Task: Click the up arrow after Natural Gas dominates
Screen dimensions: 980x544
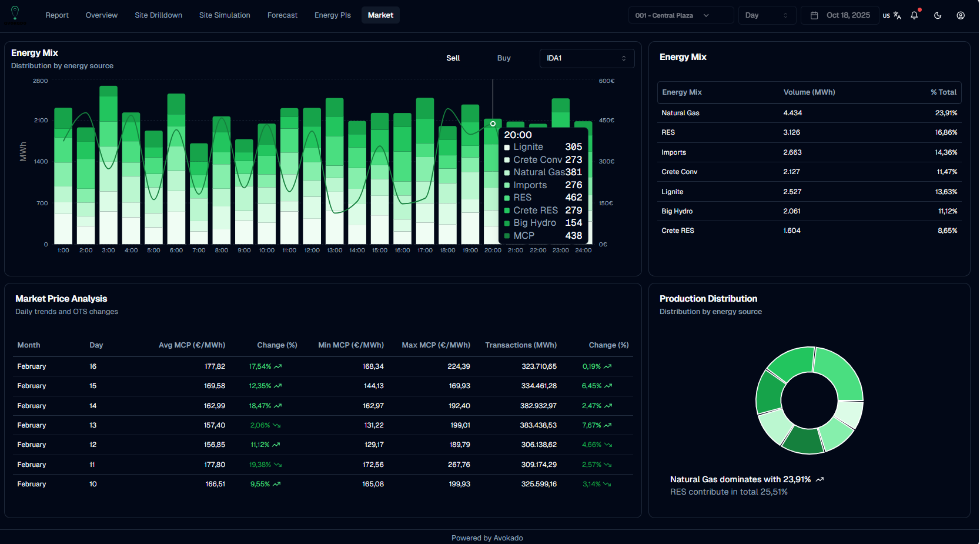Action: 820,479
